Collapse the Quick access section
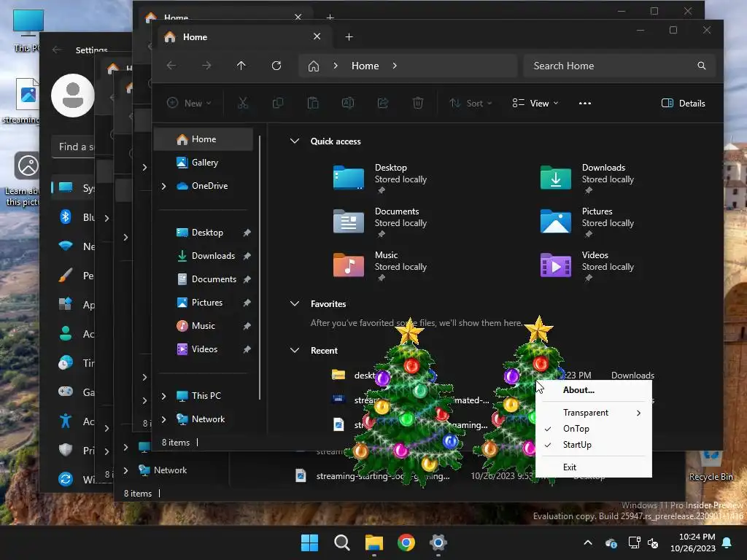This screenshot has width=747, height=560. click(x=295, y=141)
